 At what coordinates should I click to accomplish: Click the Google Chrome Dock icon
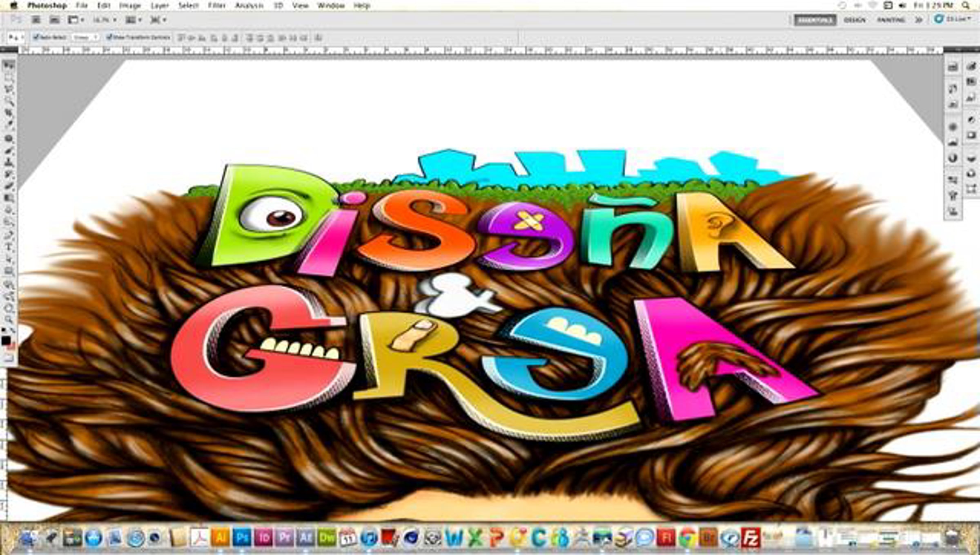click(688, 537)
